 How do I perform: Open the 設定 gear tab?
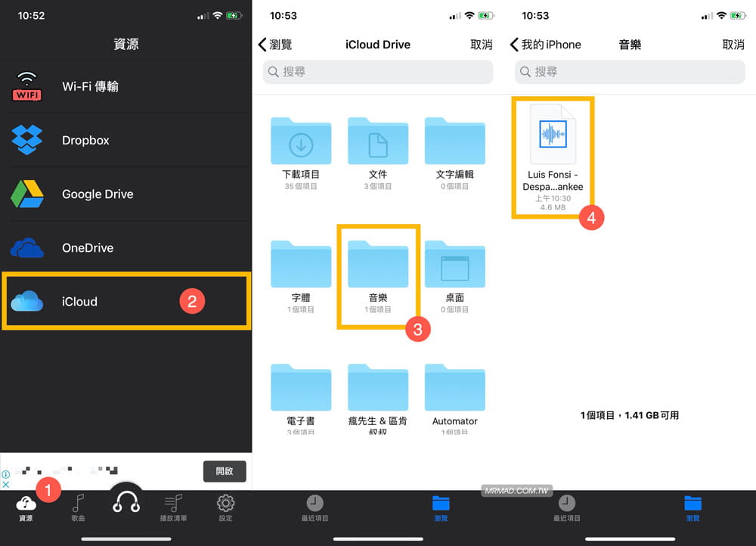click(225, 509)
